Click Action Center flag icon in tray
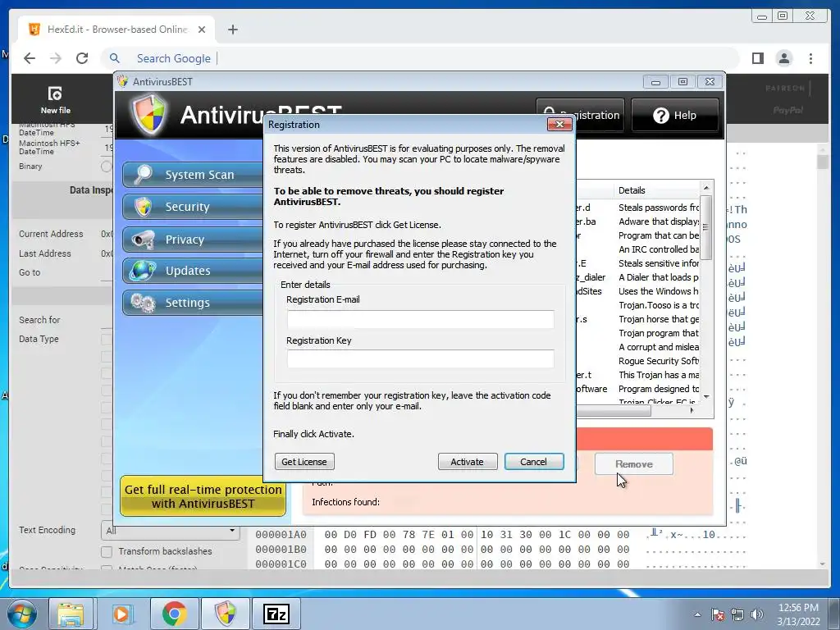This screenshot has width=840, height=630. click(x=718, y=614)
